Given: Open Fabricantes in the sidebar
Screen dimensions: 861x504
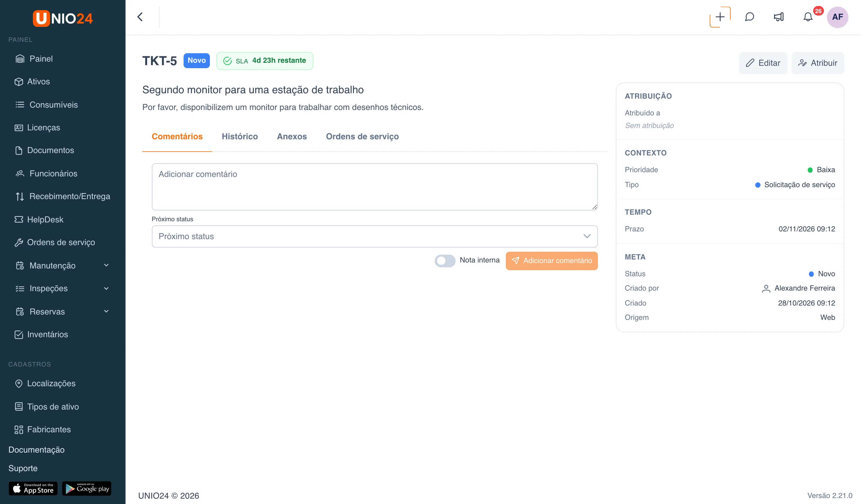Looking at the screenshot, I should (x=43, y=430).
